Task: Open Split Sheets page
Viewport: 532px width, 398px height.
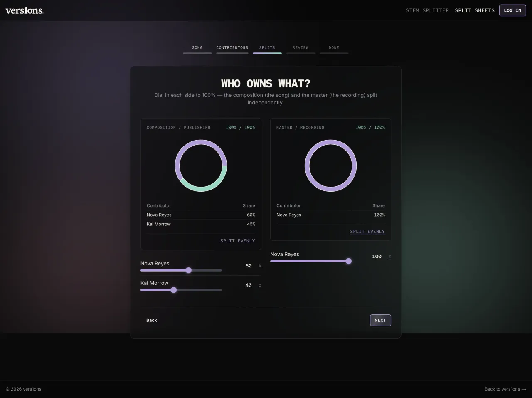Action: [475, 10]
